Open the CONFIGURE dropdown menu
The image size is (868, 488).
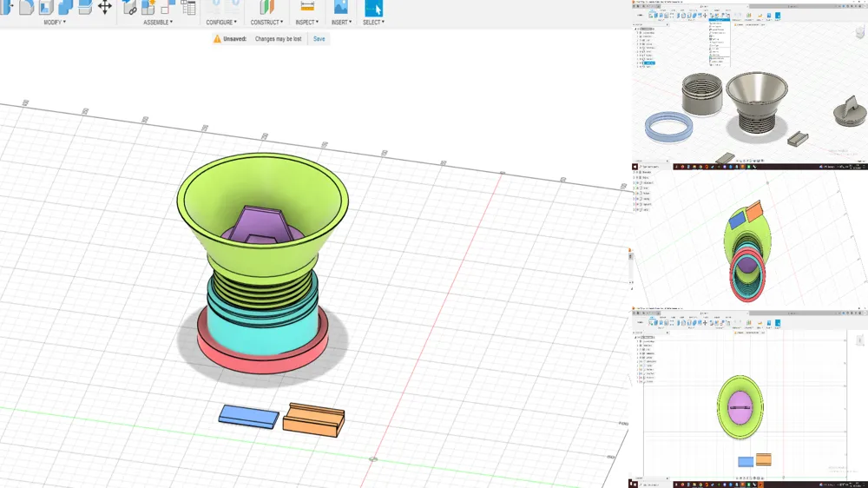[x=221, y=23]
